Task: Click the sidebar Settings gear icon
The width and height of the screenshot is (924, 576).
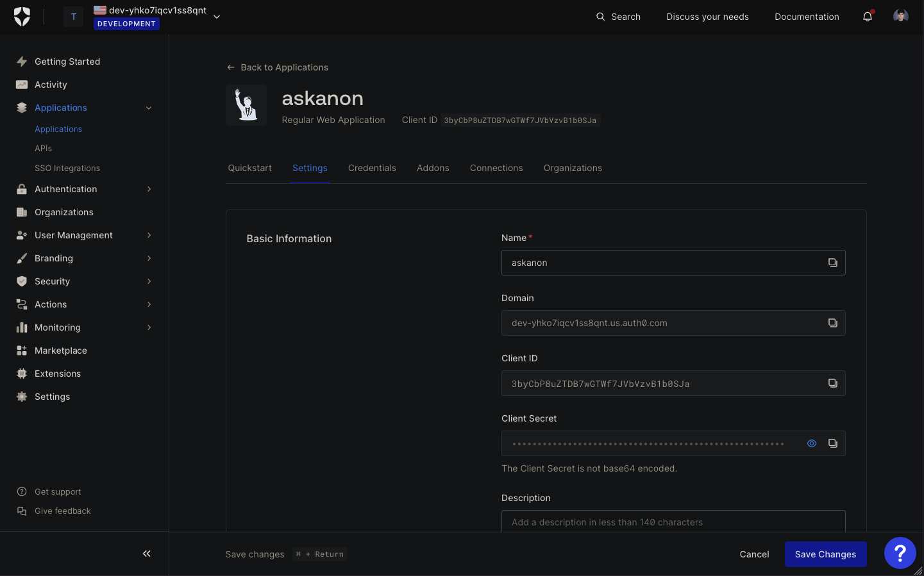Action: [22, 397]
